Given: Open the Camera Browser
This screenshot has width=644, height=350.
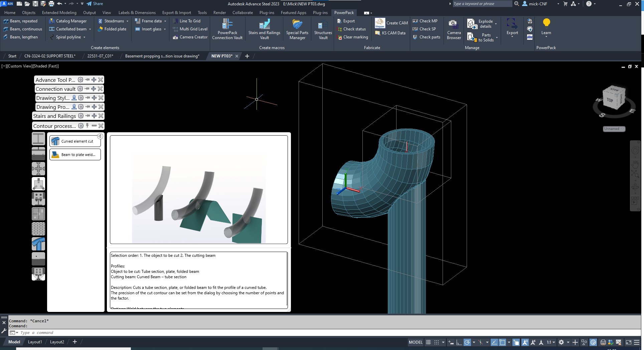Looking at the screenshot, I should (454, 29).
